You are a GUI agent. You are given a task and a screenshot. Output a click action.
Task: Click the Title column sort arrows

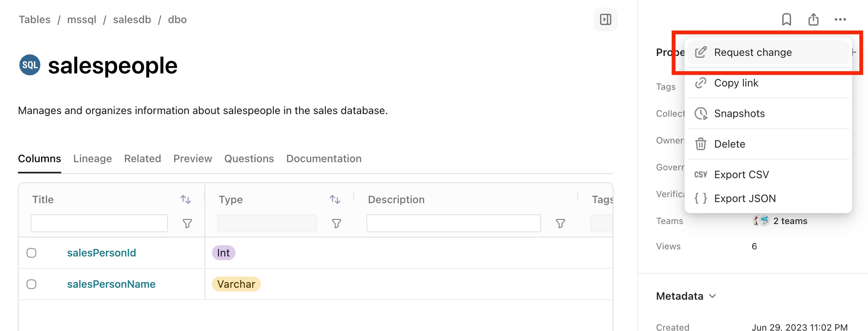click(x=185, y=199)
